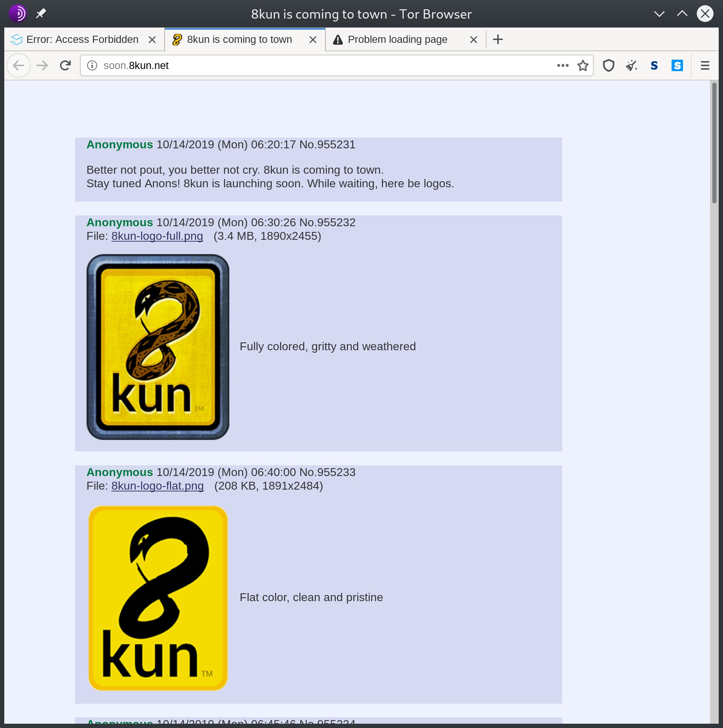Open the hamburger application menu
Image resolution: width=723 pixels, height=728 pixels.
pyautogui.click(x=705, y=65)
